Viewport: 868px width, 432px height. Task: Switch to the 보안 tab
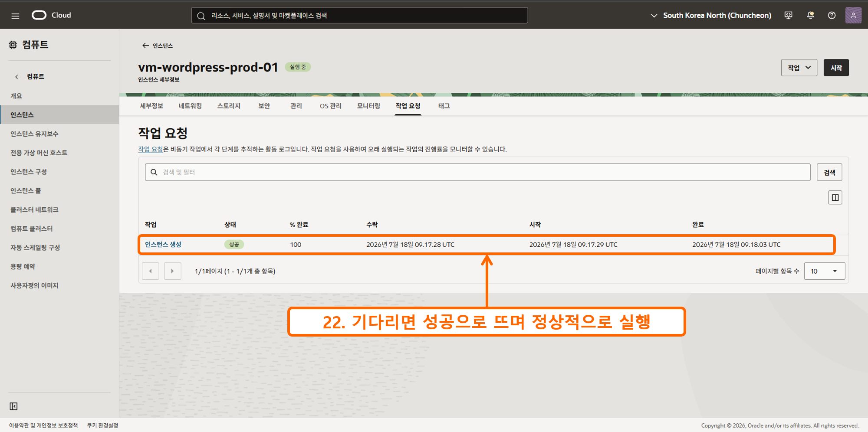pyautogui.click(x=264, y=106)
